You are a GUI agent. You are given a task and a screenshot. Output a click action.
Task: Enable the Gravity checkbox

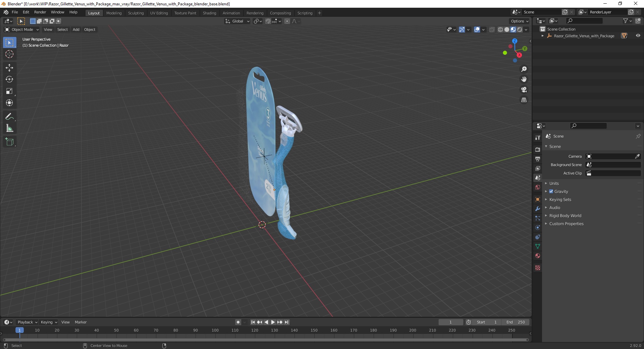coord(551,191)
